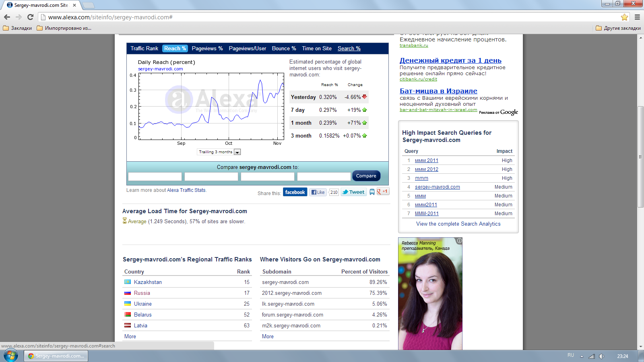
Task: Open network signal icon in tray
Action: click(x=592, y=356)
